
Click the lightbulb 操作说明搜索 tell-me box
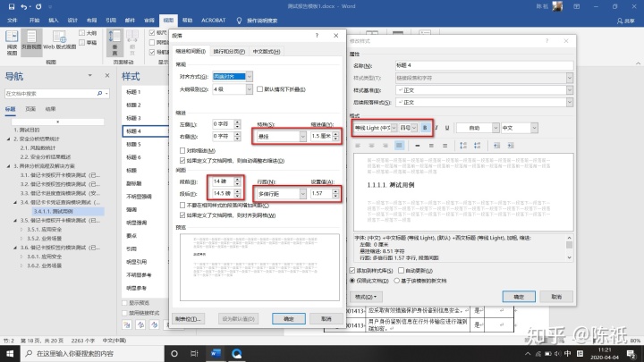(257, 20)
